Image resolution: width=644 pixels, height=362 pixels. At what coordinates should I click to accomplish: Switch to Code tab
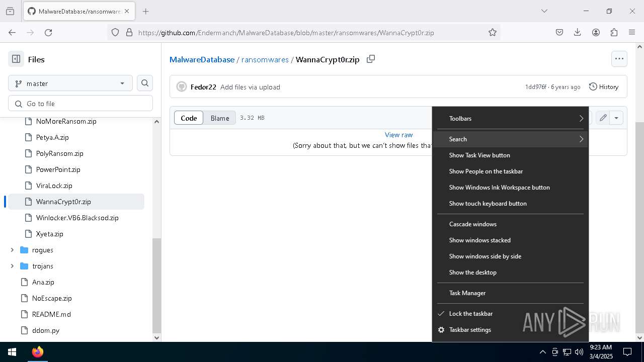(189, 118)
